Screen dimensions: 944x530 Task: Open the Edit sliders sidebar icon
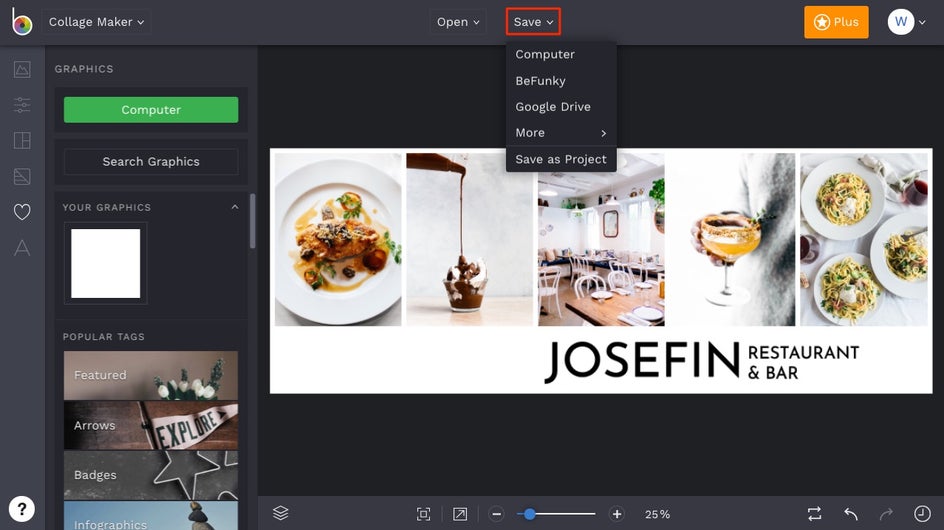pos(22,105)
